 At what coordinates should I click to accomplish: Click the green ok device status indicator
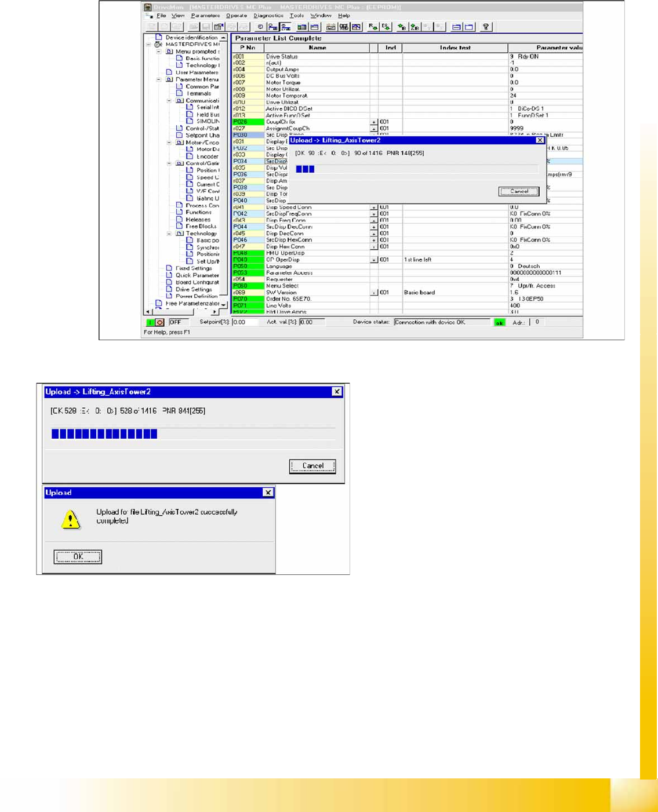click(x=499, y=323)
